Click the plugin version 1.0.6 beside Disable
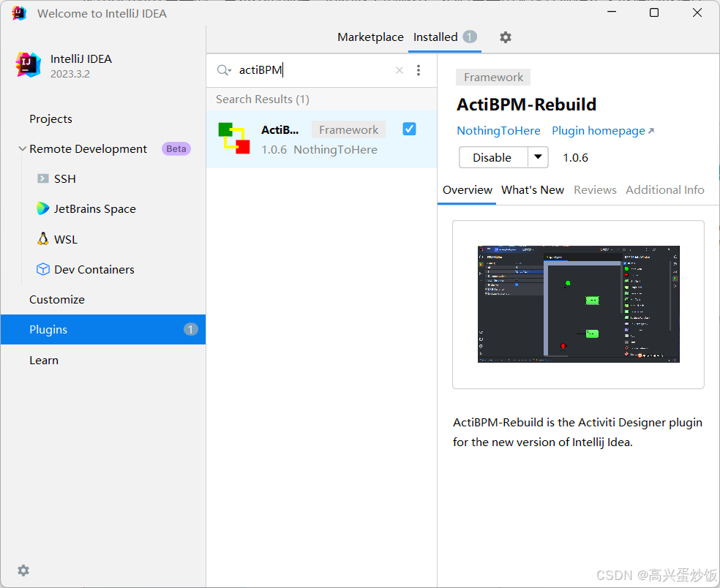This screenshot has height=588, width=720. 575,158
